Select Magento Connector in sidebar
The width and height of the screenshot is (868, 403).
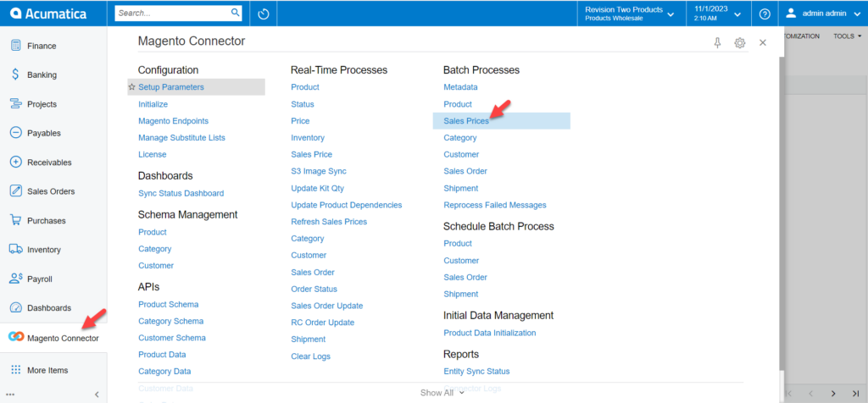(53, 338)
